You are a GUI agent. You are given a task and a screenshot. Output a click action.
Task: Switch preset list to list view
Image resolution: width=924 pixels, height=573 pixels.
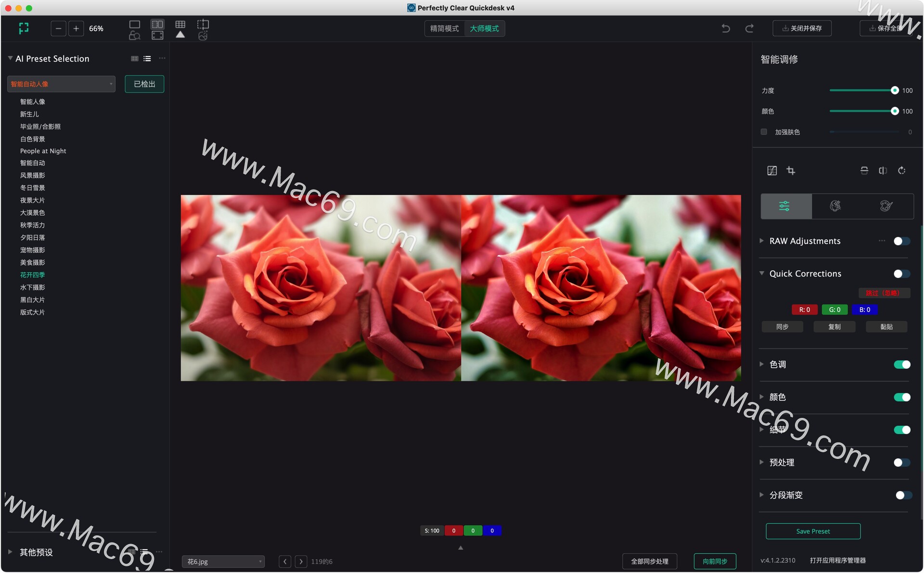click(147, 59)
